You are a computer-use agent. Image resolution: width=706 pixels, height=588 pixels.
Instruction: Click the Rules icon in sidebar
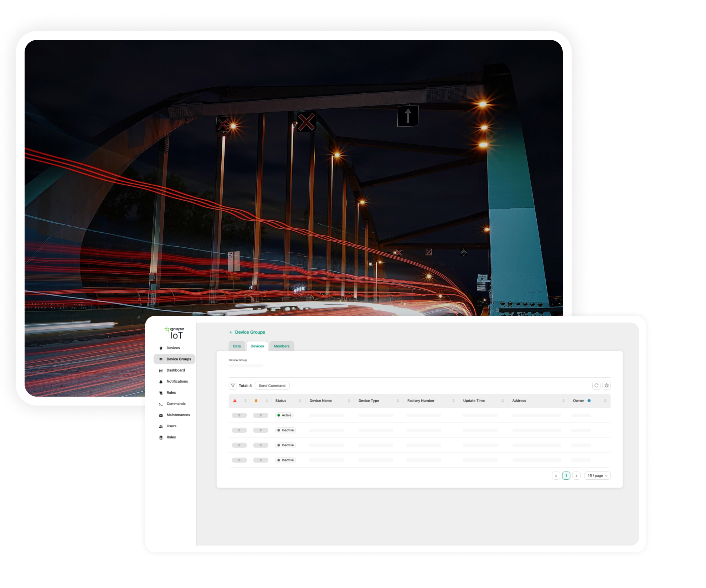pyautogui.click(x=161, y=393)
